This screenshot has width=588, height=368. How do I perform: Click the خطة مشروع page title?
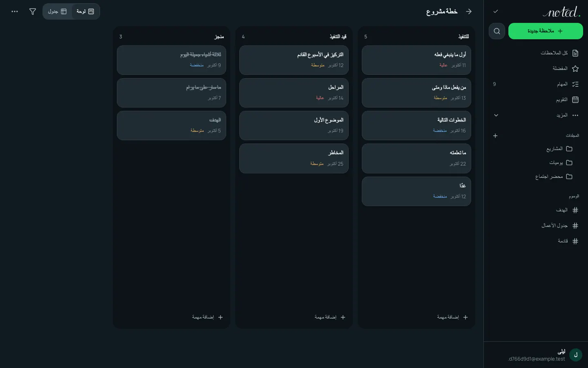point(442,11)
